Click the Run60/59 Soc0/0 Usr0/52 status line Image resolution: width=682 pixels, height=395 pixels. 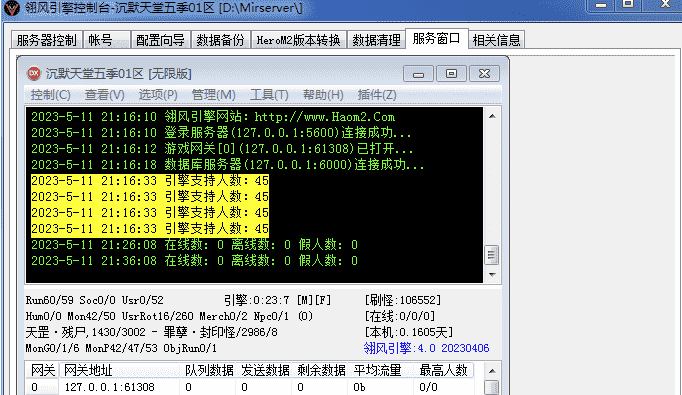(94, 300)
